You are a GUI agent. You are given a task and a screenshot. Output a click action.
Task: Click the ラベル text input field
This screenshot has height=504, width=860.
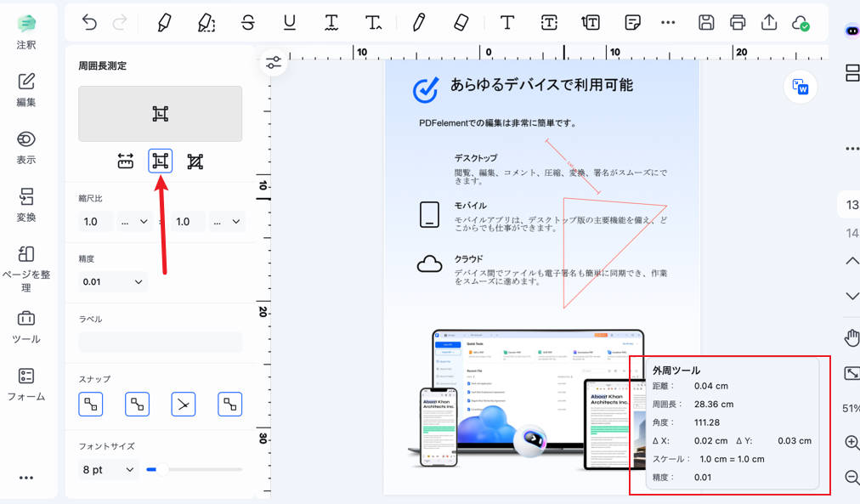pos(160,343)
